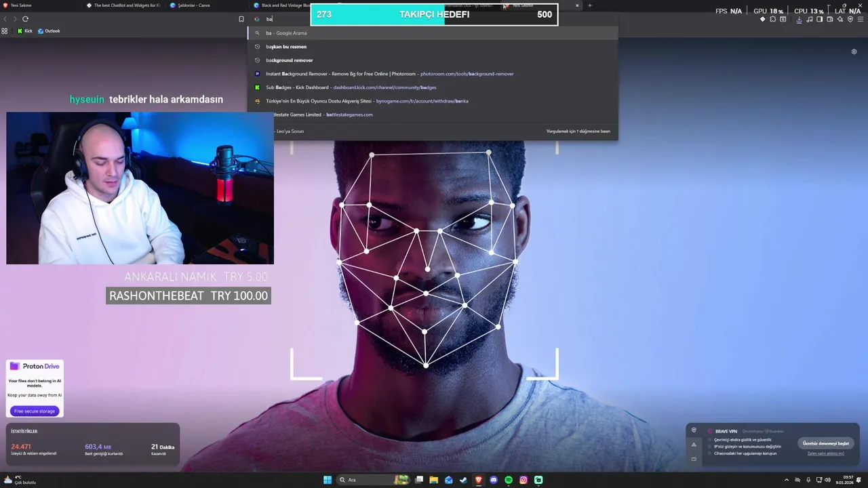The width and height of the screenshot is (868, 488).
Task: Open the Brave browser taskbar icon
Action: [x=479, y=480]
